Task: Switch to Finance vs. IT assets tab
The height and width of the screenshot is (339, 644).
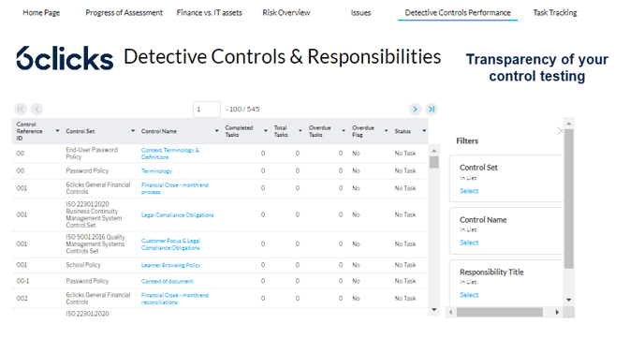Action: [x=210, y=13]
